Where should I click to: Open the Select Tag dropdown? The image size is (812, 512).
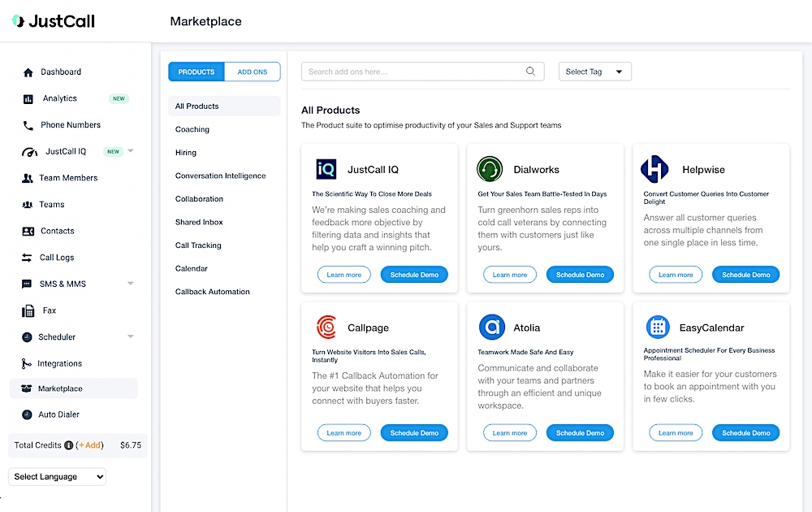(x=594, y=72)
